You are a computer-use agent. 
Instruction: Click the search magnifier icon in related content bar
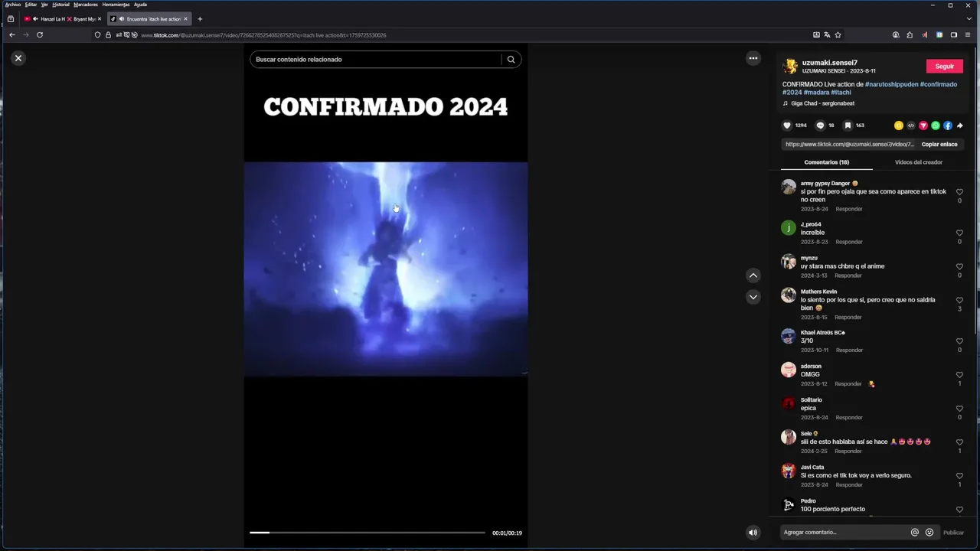511,60
